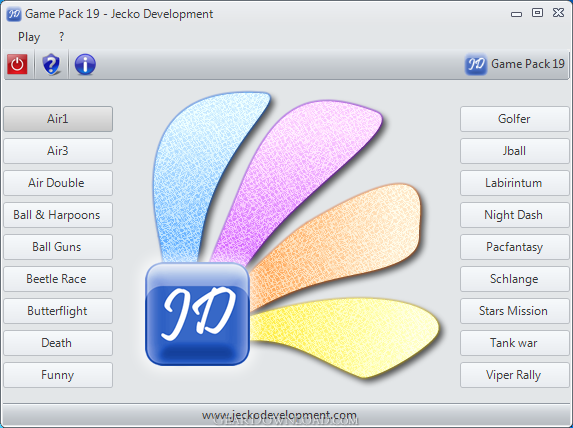Start the Golfer game

[x=515, y=119]
